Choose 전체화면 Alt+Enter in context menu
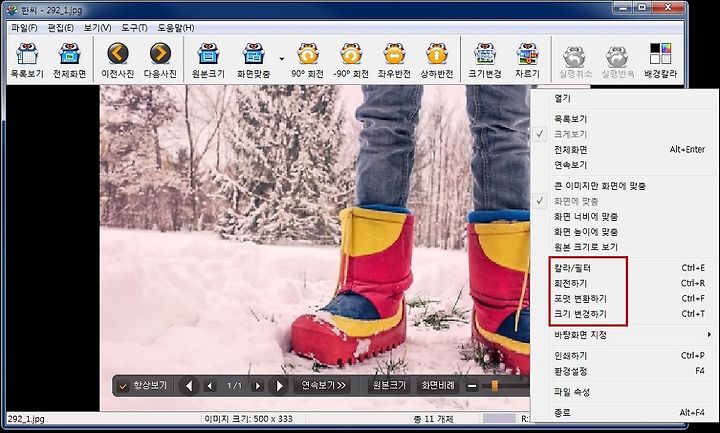 tap(625, 150)
